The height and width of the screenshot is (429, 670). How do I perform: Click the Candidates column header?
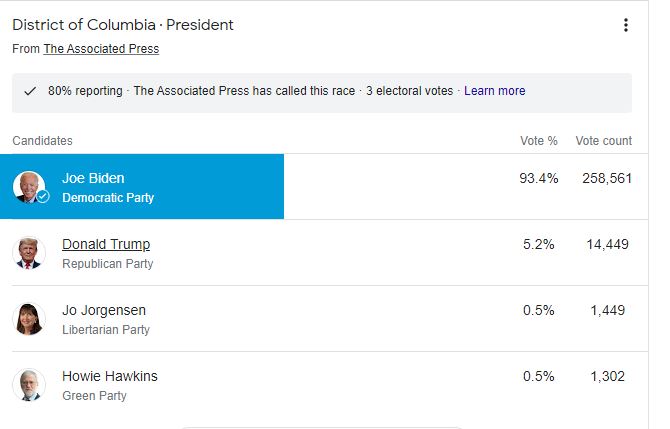pyautogui.click(x=42, y=141)
